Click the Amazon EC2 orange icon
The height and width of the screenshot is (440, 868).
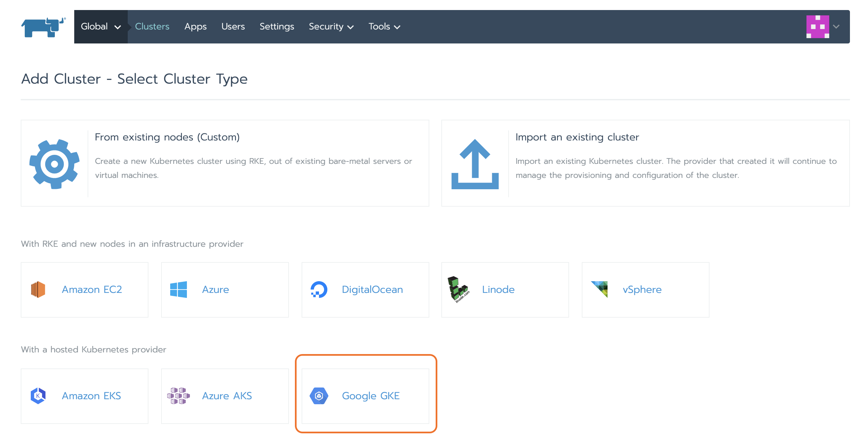click(38, 290)
